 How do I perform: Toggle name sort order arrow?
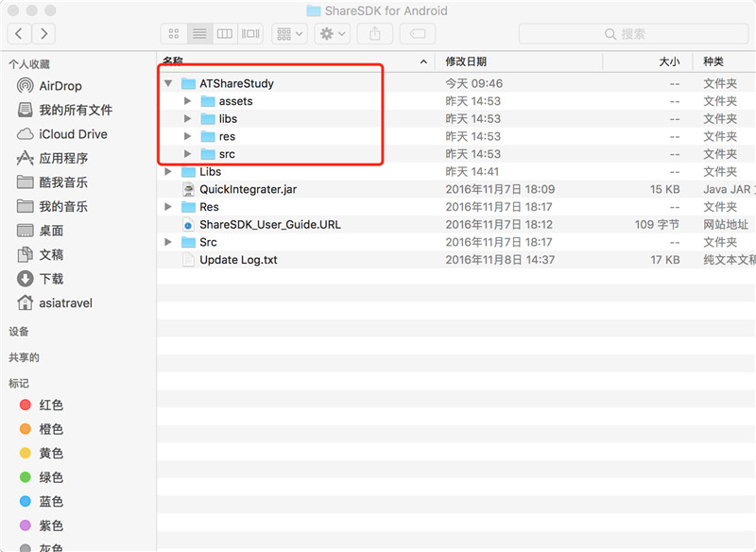click(423, 61)
